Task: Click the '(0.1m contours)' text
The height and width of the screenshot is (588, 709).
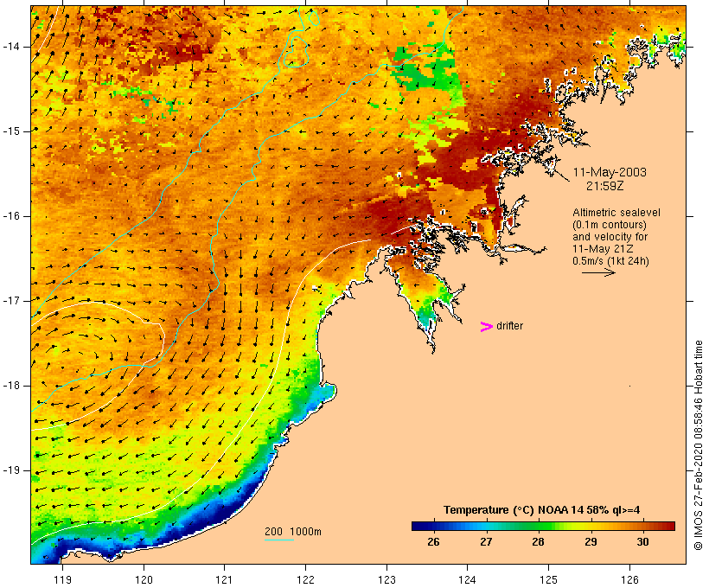Action: coord(610,225)
